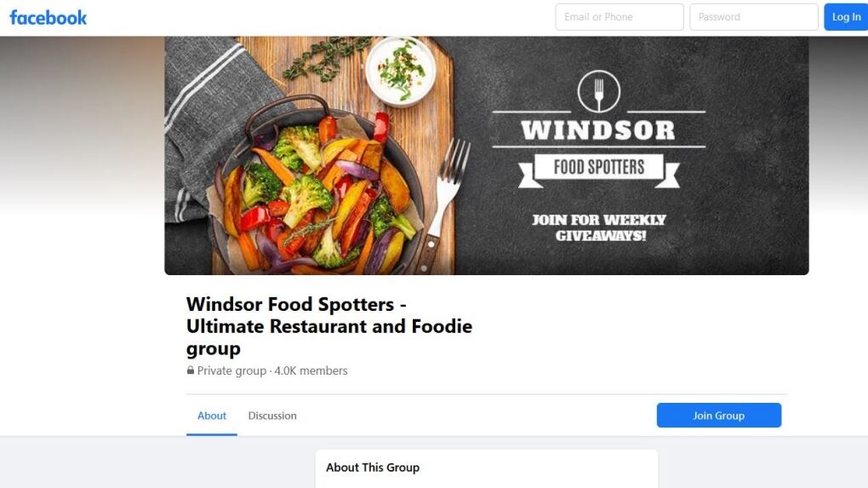This screenshot has width=868, height=488.
Task: Open the Discussion tab
Action: [x=272, y=416]
